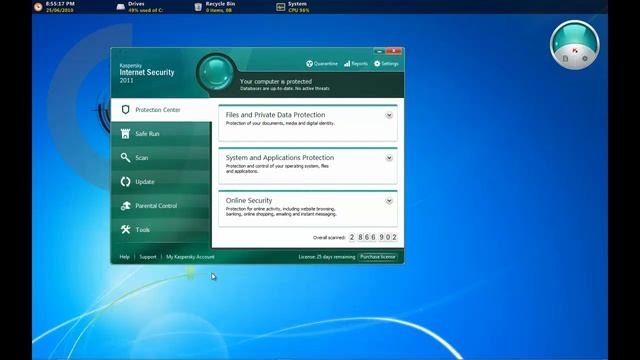Image resolution: width=640 pixels, height=360 pixels.
Task: Open the Support link
Action: [x=148, y=257]
